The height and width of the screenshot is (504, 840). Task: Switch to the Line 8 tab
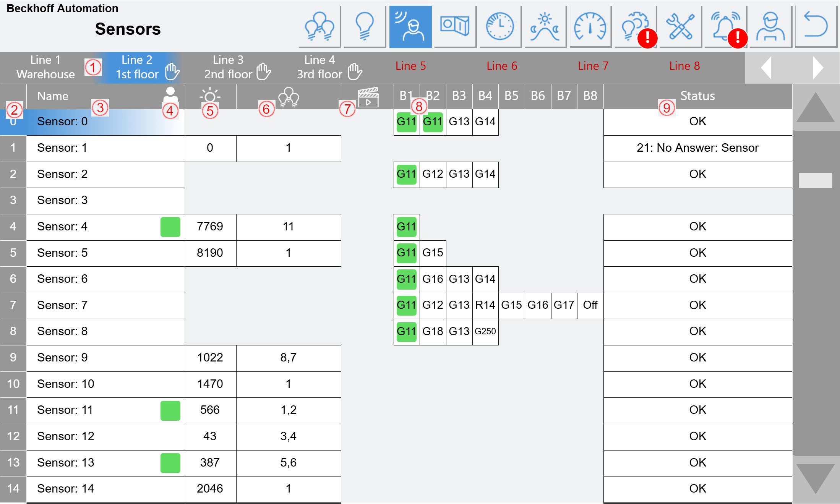[x=684, y=66]
